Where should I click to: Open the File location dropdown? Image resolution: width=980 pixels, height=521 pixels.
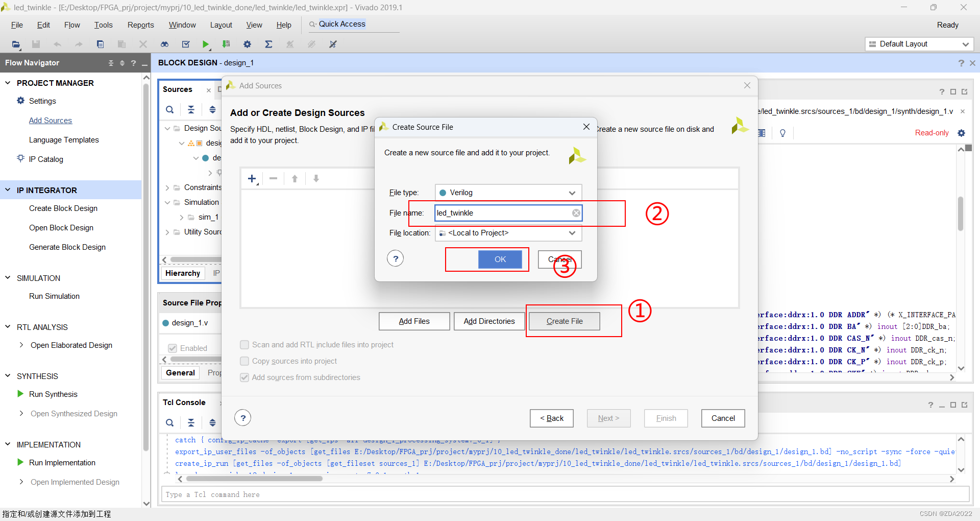pos(508,233)
